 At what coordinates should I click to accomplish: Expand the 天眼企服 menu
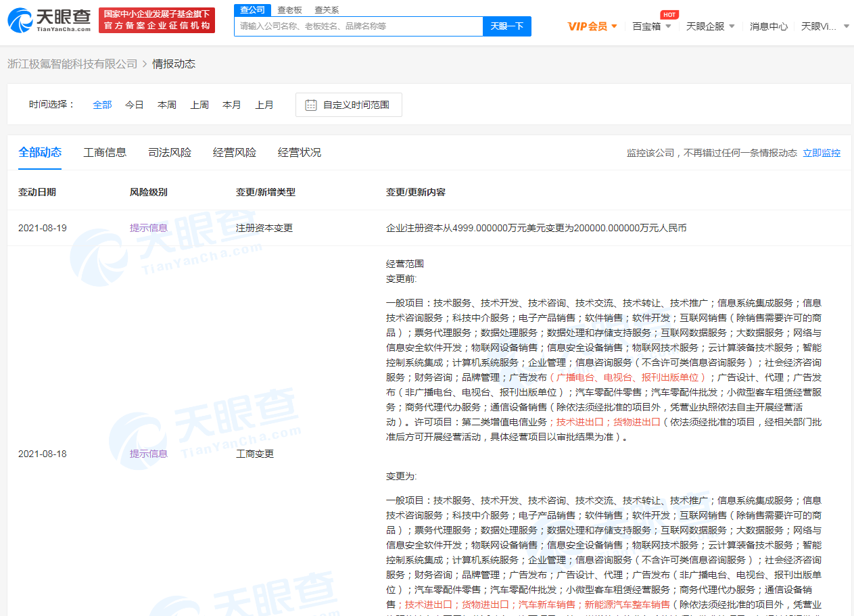[x=710, y=26]
